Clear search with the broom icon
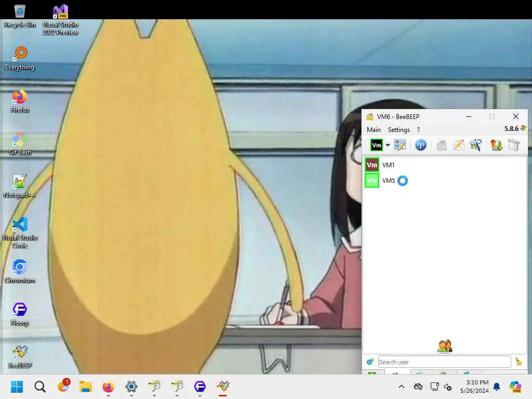The width and height of the screenshot is (532, 399). 518,362
